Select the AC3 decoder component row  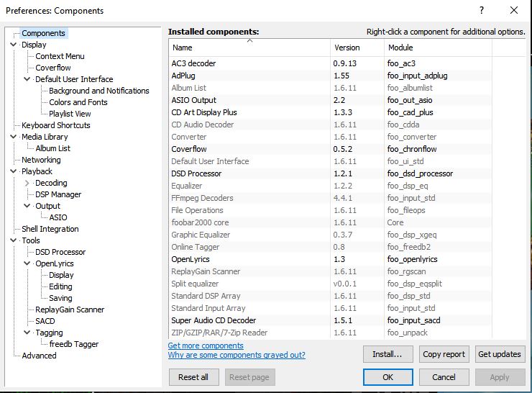tap(330, 63)
